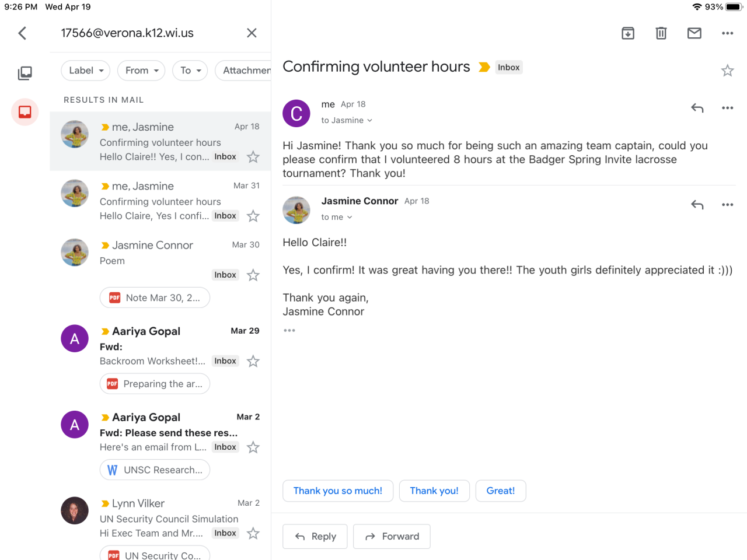Open the From filter dropdown

(x=141, y=71)
